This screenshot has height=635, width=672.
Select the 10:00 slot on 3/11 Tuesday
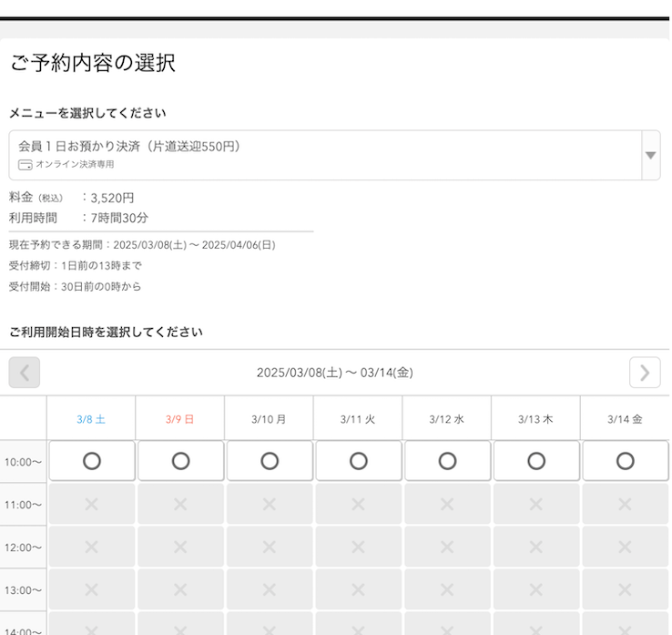[x=359, y=461]
